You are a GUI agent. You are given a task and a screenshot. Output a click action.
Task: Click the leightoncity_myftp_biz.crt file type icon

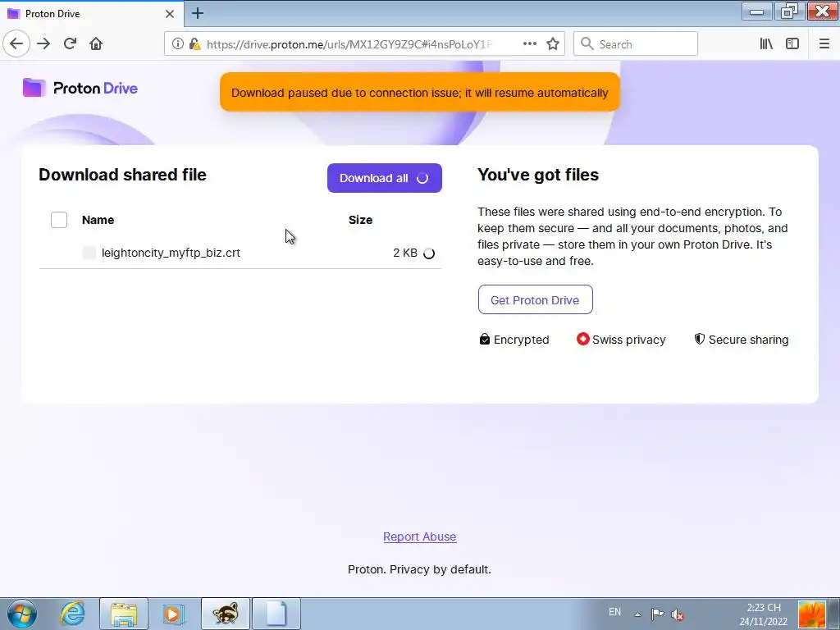coord(89,253)
